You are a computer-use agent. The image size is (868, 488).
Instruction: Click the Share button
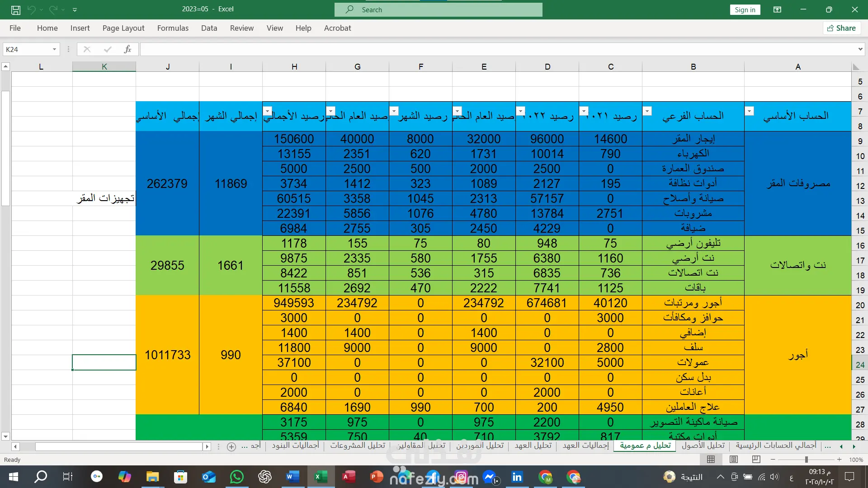(841, 28)
